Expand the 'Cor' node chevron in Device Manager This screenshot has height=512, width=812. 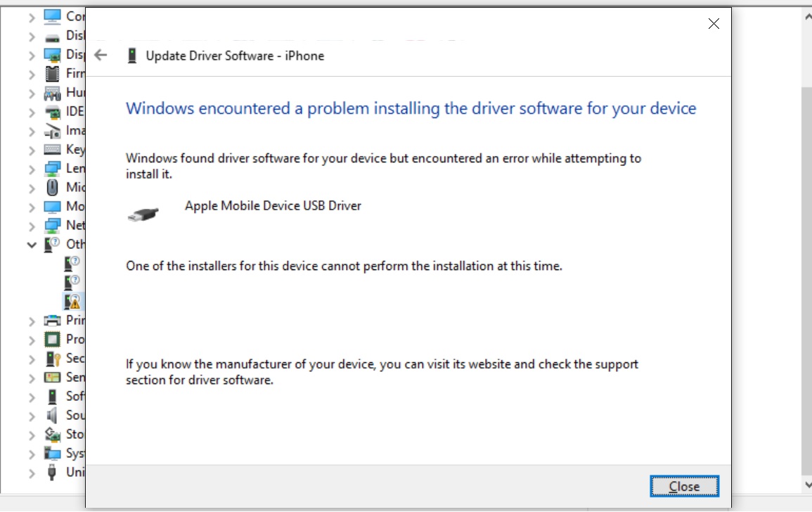pos(32,18)
